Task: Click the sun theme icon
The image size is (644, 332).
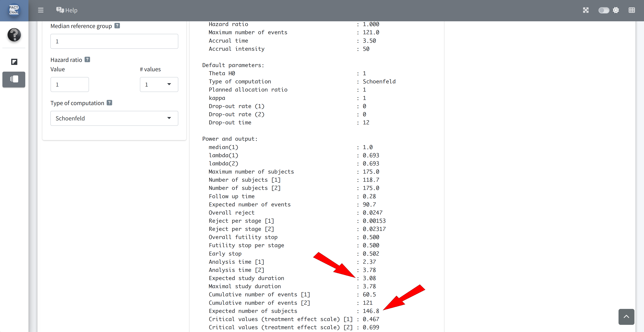Action: click(616, 10)
